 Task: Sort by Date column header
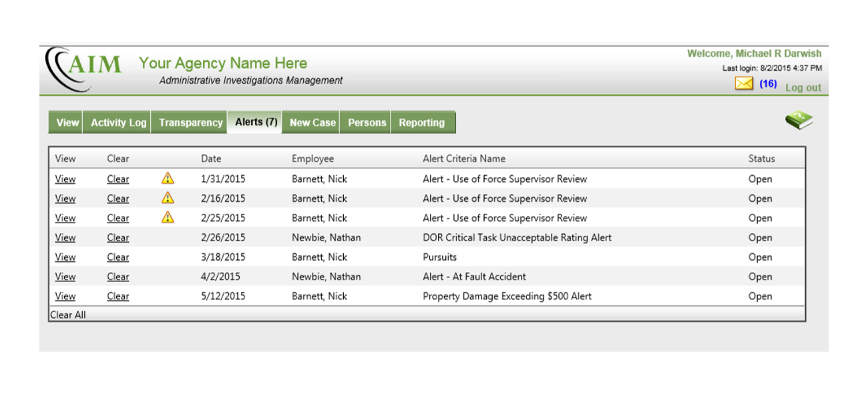coord(211,159)
